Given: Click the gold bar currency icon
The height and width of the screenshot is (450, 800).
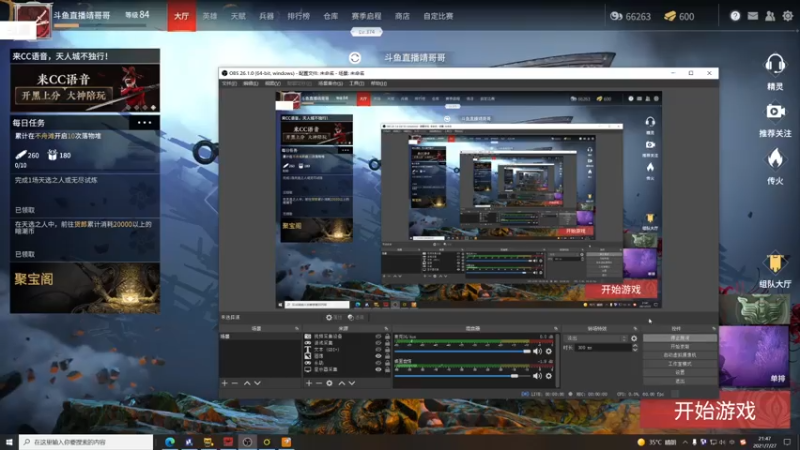Looking at the screenshot, I should click(670, 16).
